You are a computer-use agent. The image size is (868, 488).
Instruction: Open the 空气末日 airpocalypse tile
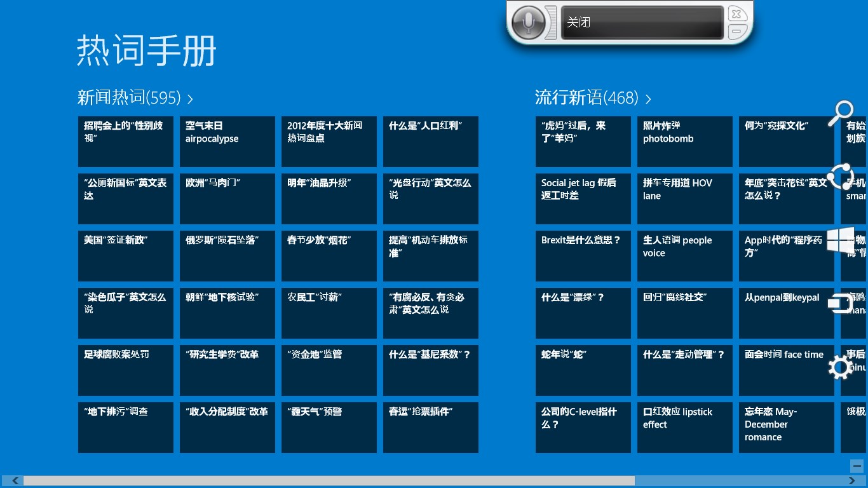(227, 141)
